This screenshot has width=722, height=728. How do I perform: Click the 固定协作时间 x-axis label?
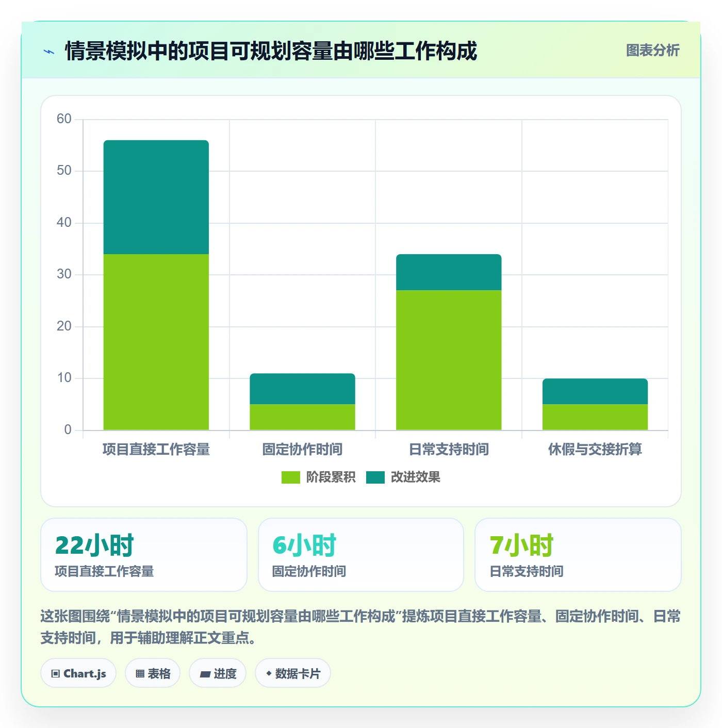point(303,450)
